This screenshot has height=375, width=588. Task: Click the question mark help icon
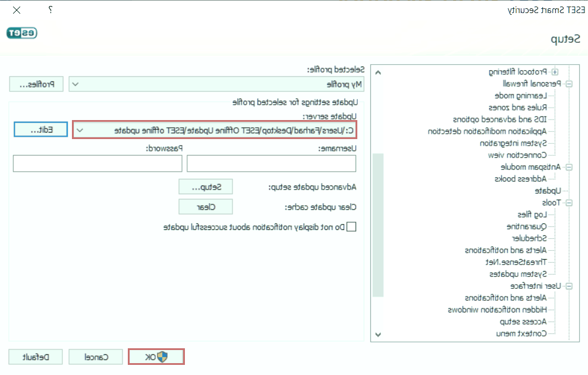pos(51,10)
